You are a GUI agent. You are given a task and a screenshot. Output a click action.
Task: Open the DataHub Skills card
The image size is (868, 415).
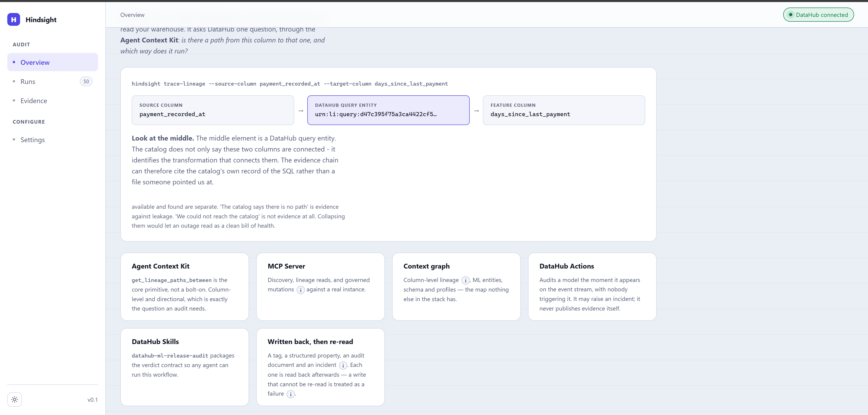(185, 367)
